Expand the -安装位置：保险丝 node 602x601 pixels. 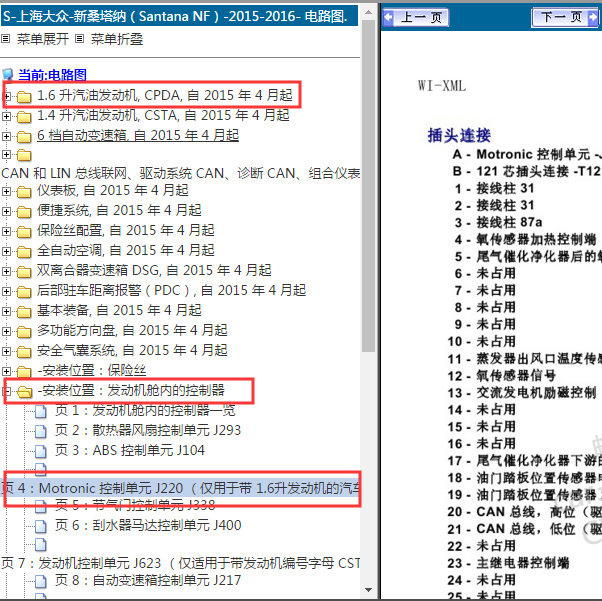[x=6, y=371]
